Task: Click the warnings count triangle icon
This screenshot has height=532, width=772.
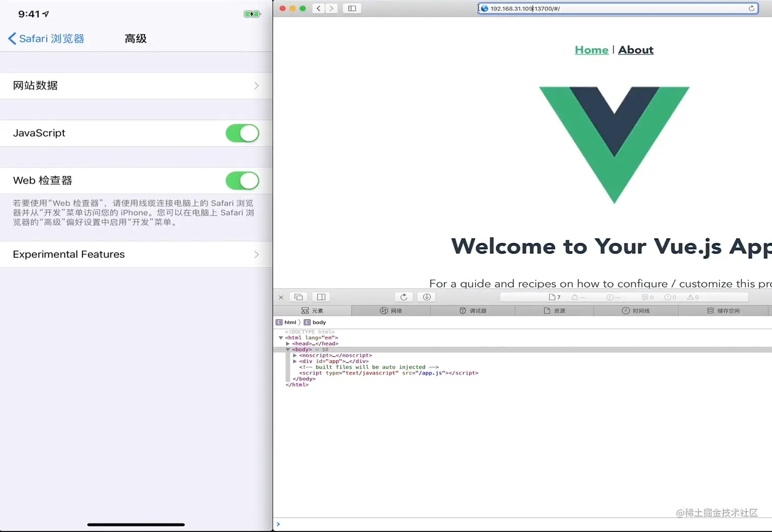Action: (x=690, y=297)
